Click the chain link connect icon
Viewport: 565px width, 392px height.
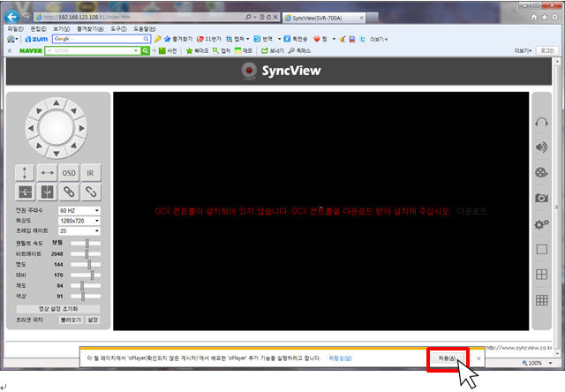69,192
